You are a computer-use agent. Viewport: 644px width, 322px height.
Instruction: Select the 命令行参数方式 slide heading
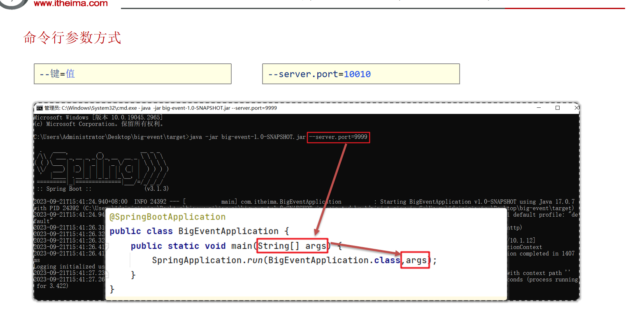(72, 37)
